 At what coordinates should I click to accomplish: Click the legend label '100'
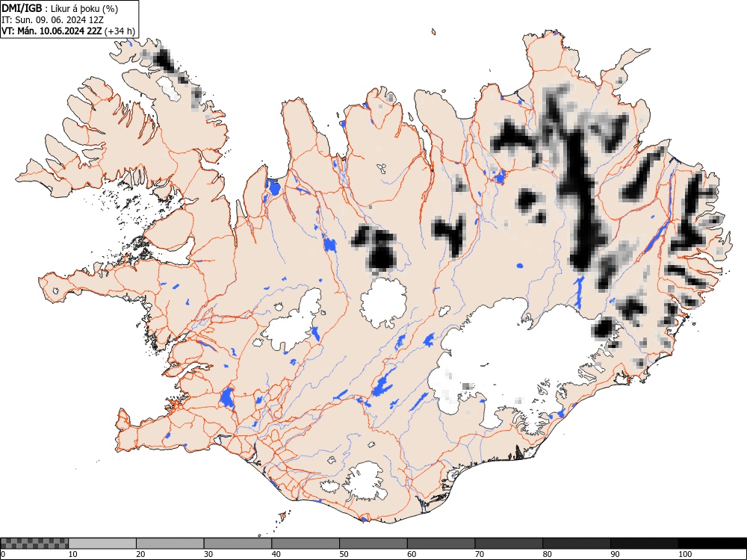(x=684, y=554)
